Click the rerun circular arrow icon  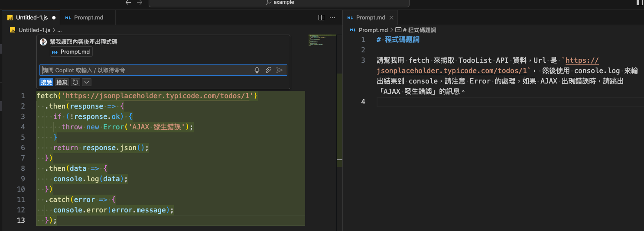(x=75, y=82)
